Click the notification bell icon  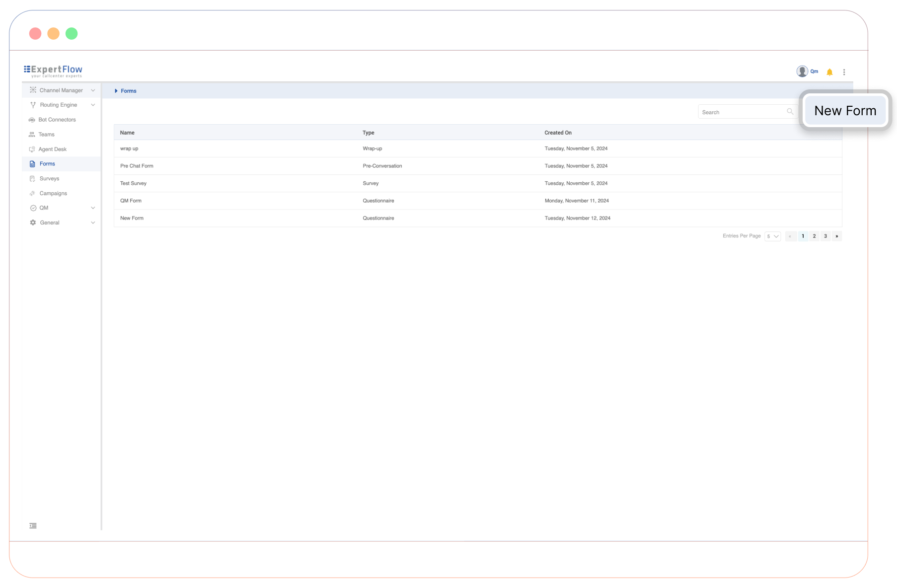[x=829, y=72]
